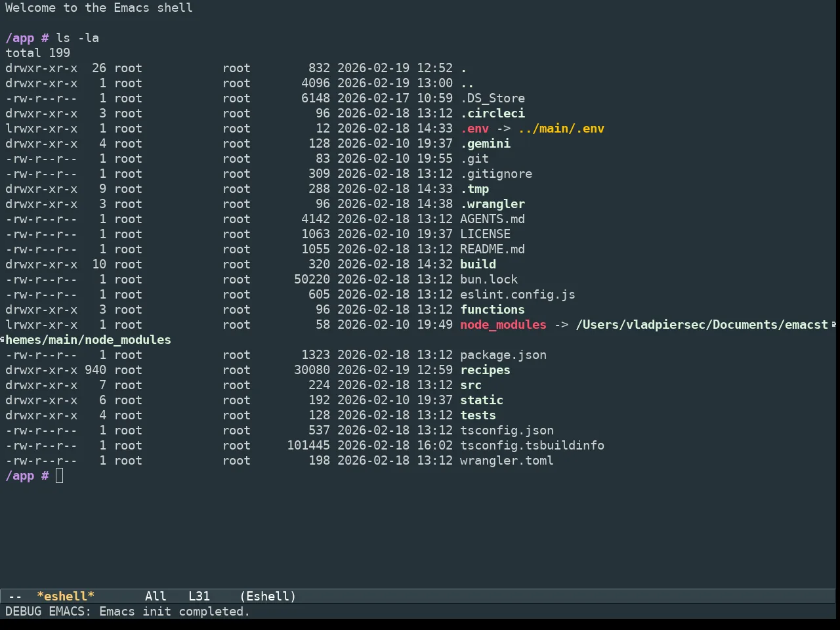This screenshot has width=840, height=630.
Task: Select the LICENSE file name
Action: [x=485, y=234]
